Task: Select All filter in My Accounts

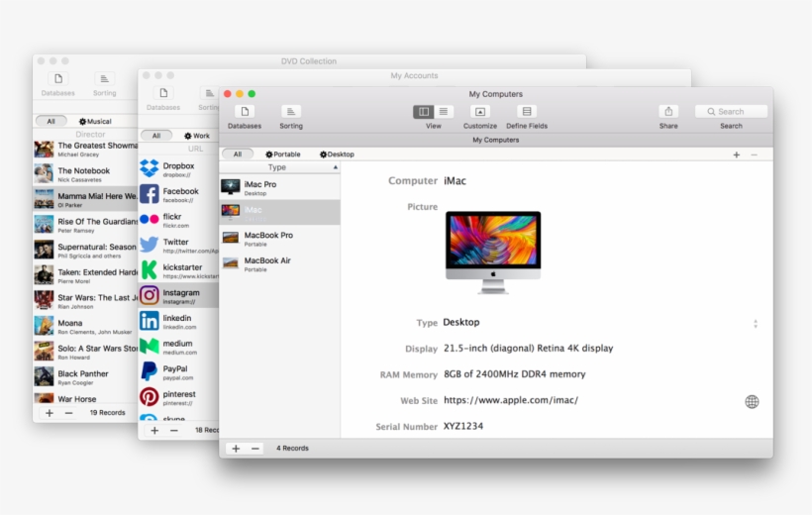Action: click(x=156, y=136)
